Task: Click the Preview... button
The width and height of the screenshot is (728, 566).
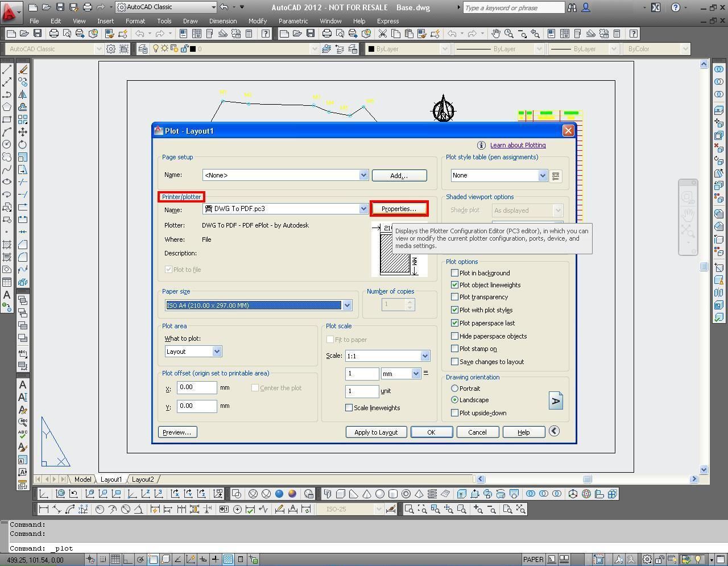Action: coord(177,432)
